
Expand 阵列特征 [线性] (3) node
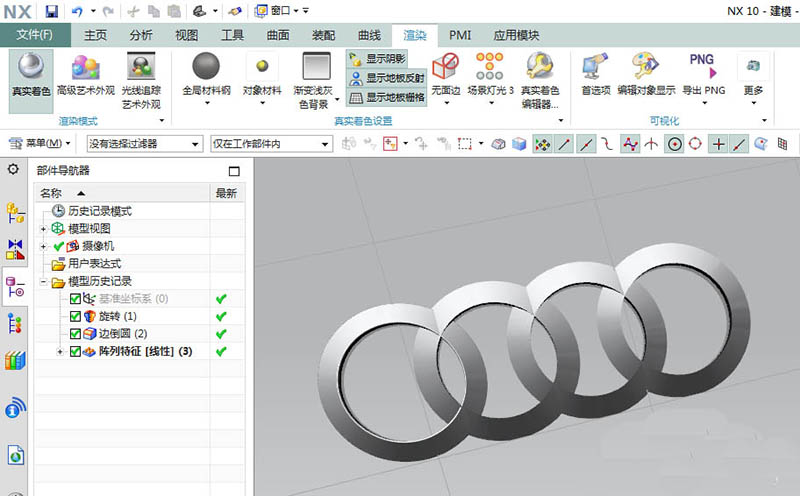[x=60, y=352]
